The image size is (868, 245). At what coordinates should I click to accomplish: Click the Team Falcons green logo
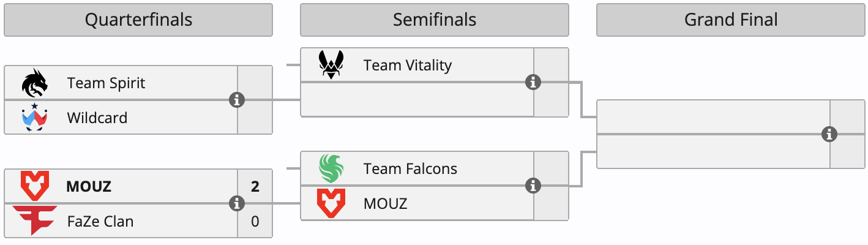[331, 168]
